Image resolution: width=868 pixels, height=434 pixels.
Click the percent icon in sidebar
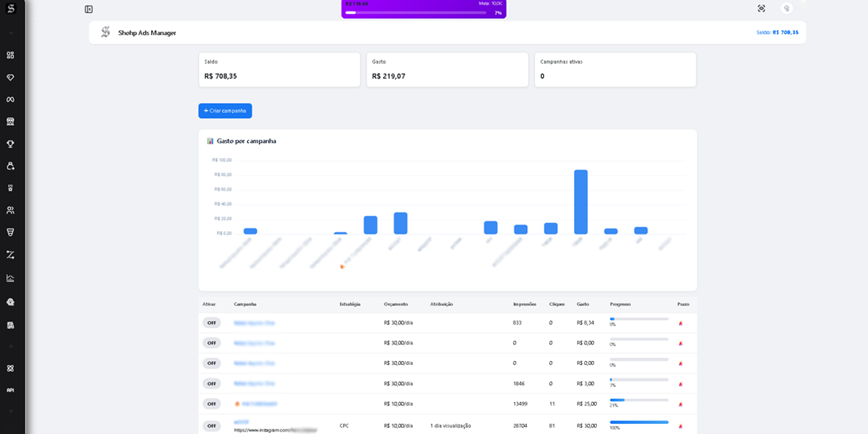[10, 255]
